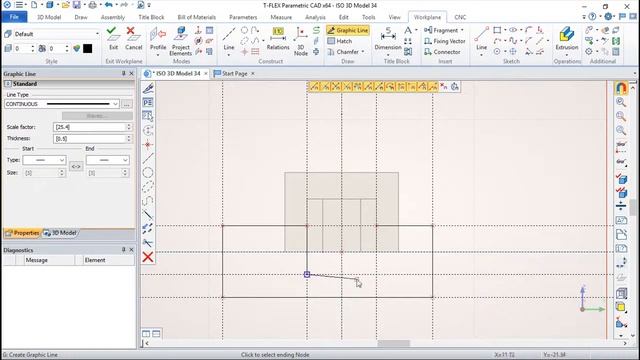Adjust the Scale factor stepper arrows

pos(129,127)
